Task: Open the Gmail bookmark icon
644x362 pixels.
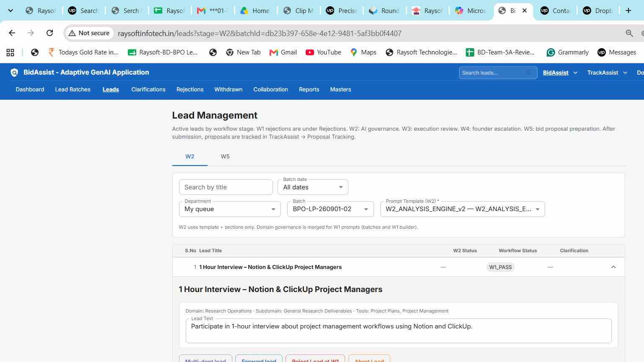Action: click(x=274, y=52)
